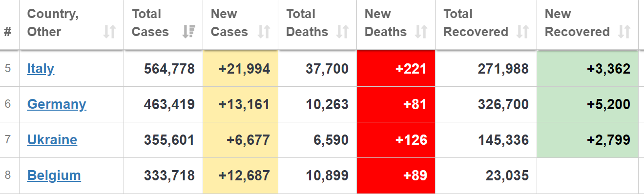Click the Total Deaths sort arrows
This screenshot has height=194, width=644.
click(x=343, y=32)
